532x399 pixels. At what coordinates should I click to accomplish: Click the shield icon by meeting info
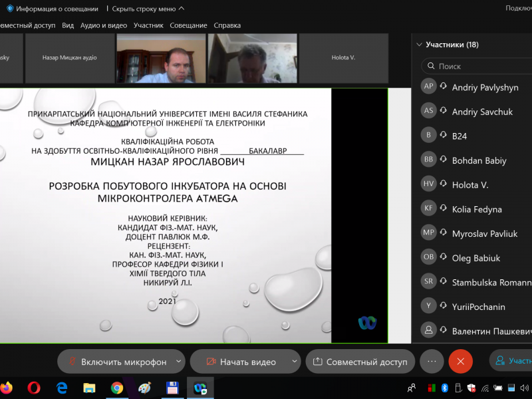(10, 9)
